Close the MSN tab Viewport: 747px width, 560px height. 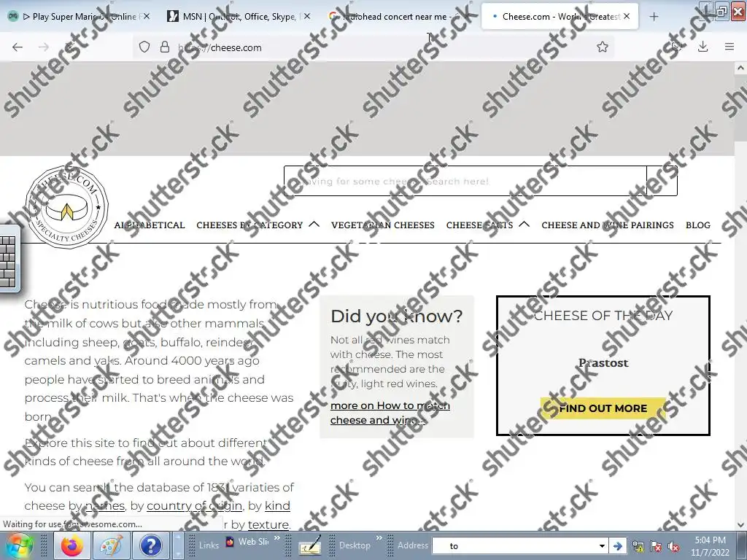(x=307, y=16)
